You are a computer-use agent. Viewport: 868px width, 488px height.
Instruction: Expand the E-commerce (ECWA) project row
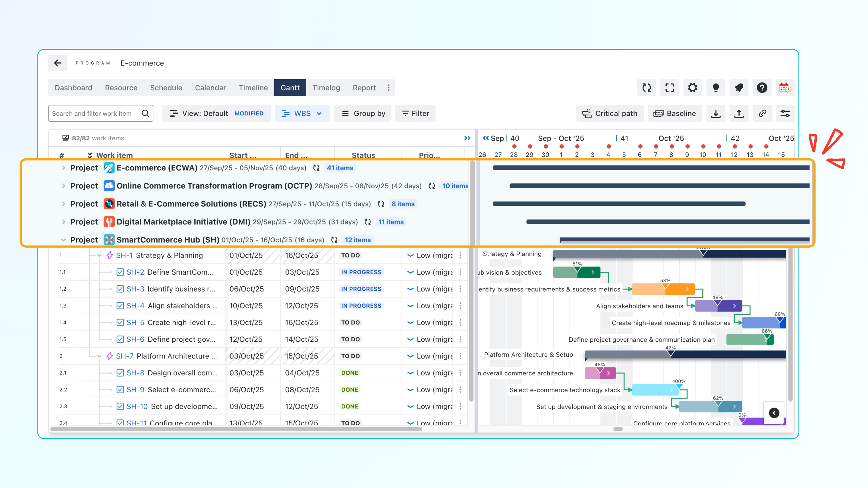coord(63,168)
